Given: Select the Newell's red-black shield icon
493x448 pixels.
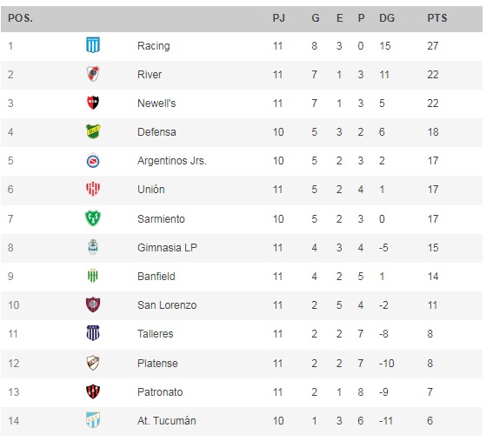Looking at the screenshot, I should [x=93, y=103].
